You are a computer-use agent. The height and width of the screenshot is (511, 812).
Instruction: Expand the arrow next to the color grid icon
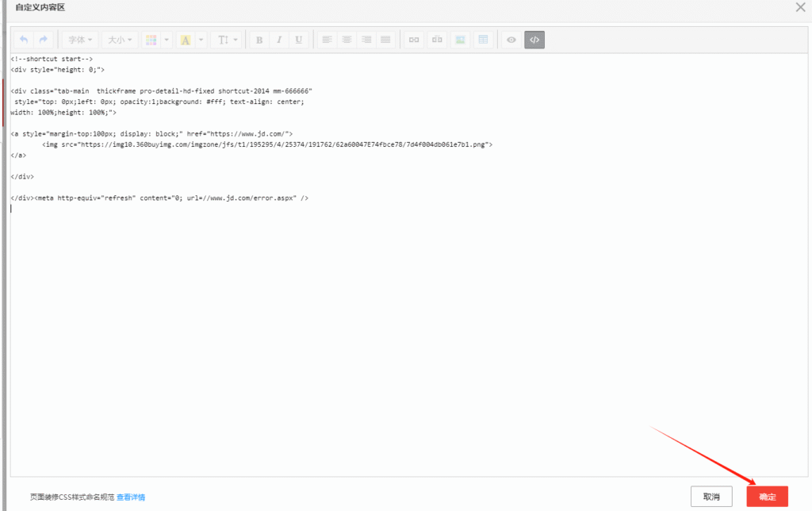point(167,40)
